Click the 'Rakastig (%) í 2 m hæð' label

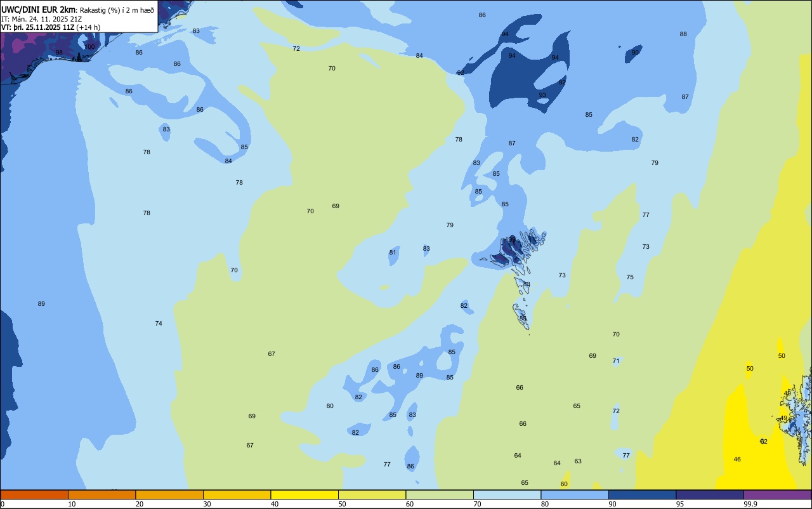tap(117, 10)
